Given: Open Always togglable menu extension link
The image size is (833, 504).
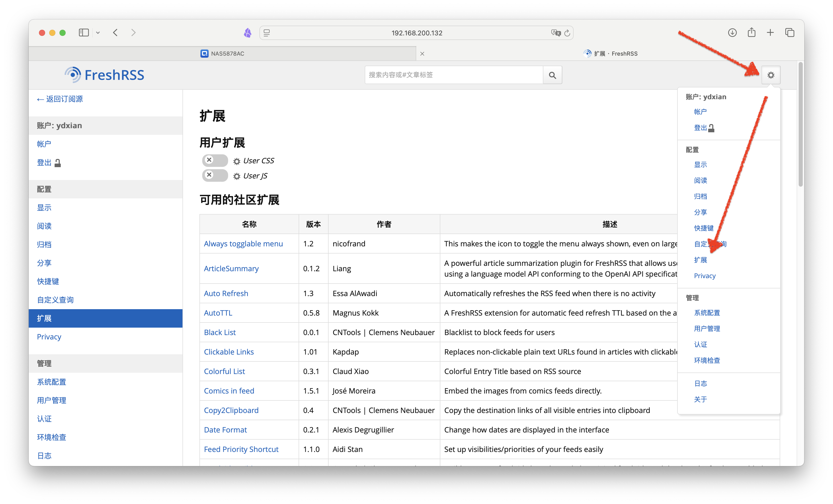Looking at the screenshot, I should coord(243,244).
